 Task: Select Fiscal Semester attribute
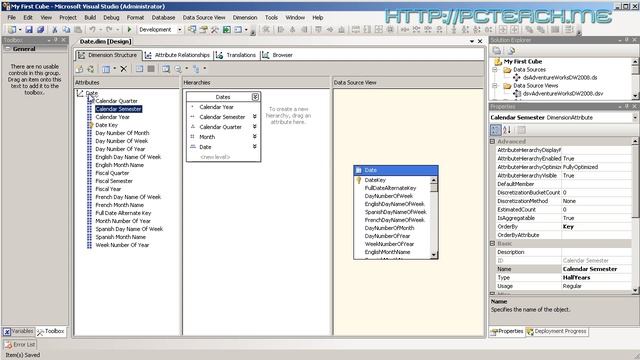[x=114, y=181]
